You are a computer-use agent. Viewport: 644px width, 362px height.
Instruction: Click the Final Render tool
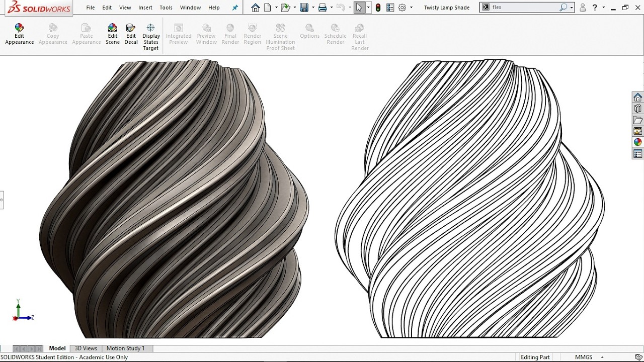click(x=230, y=34)
